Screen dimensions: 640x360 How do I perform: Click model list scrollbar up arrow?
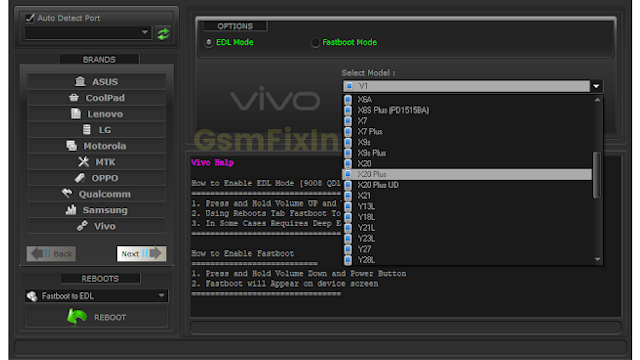(597, 100)
